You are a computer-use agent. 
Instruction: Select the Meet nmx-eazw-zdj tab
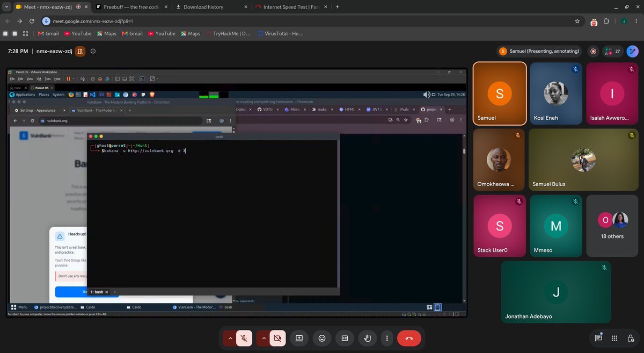(x=51, y=7)
